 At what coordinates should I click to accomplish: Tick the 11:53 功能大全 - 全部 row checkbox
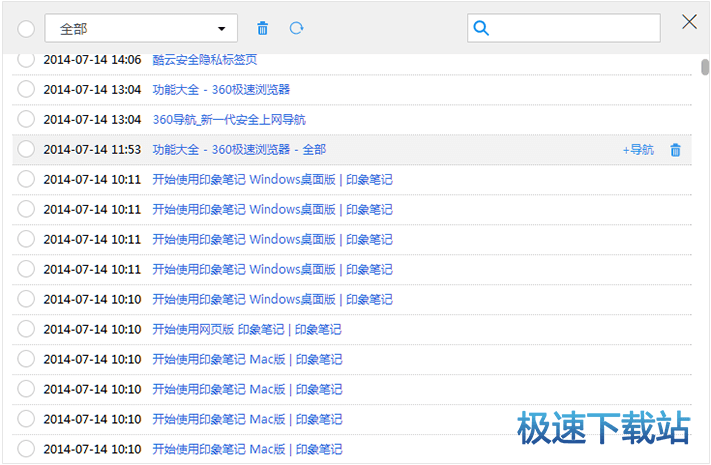(26, 149)
